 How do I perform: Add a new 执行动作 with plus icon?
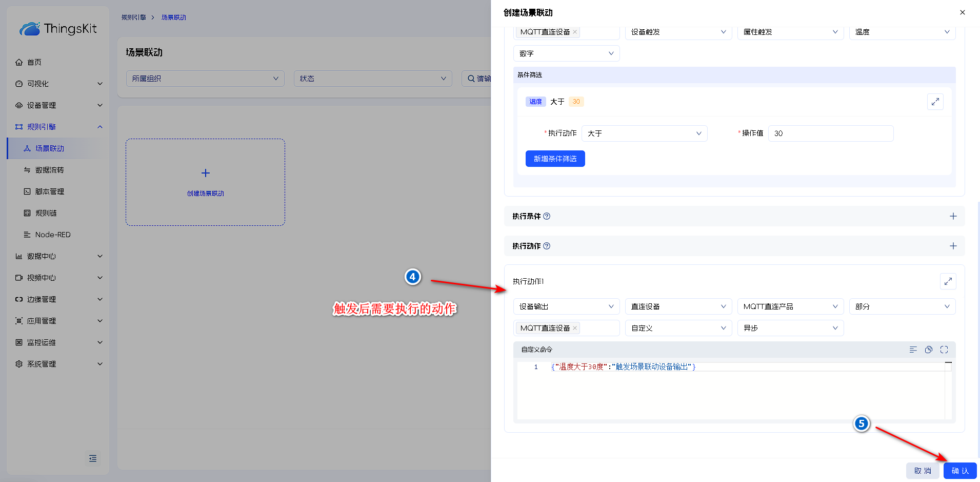(953, 246)
